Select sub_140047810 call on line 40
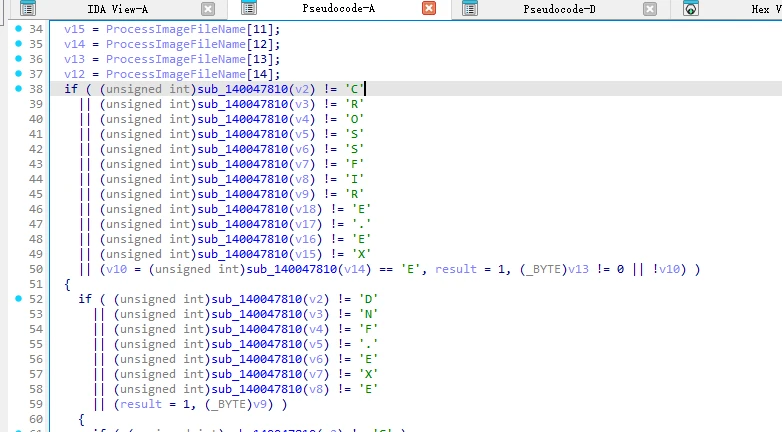This screenshot has width=782, height=432. pyautogui.click(x=243, y=119)
